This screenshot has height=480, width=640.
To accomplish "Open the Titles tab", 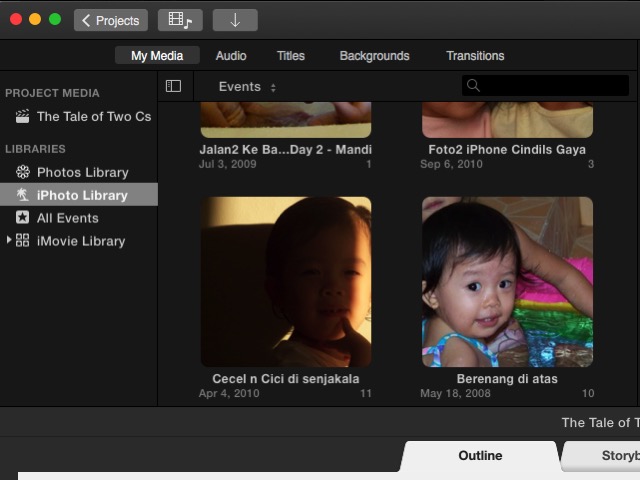I will [x=291, y=56].
